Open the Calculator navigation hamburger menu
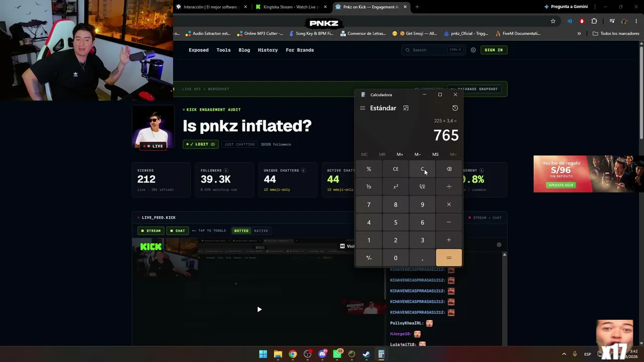 click(x=362, y=108)
